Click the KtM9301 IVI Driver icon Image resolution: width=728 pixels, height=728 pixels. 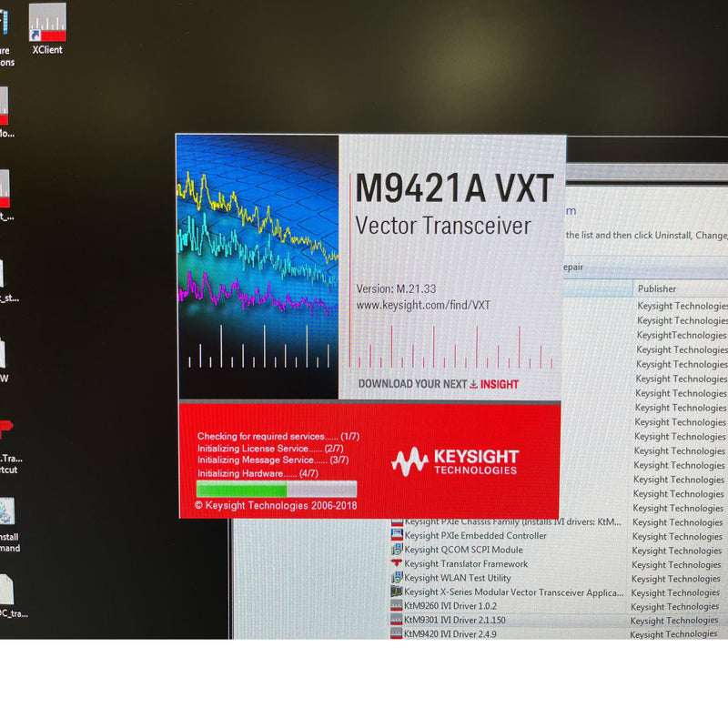395,620
